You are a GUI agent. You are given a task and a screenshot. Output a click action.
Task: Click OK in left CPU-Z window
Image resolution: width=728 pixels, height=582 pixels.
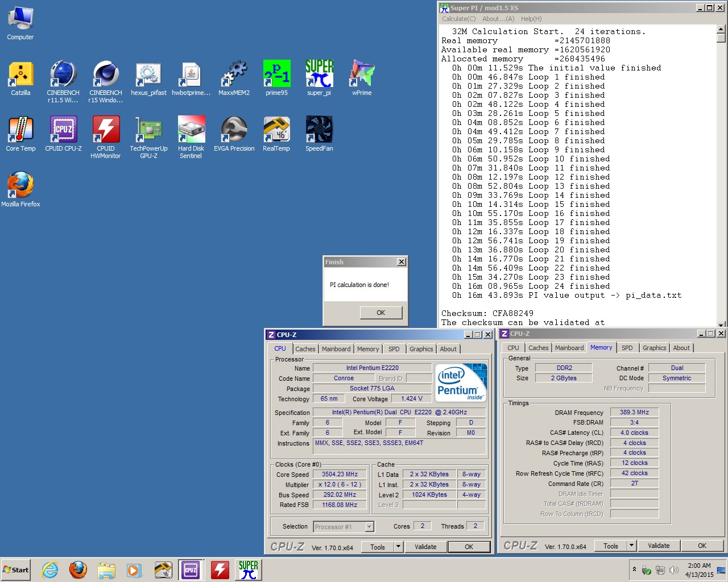click(x=469, y=547)
